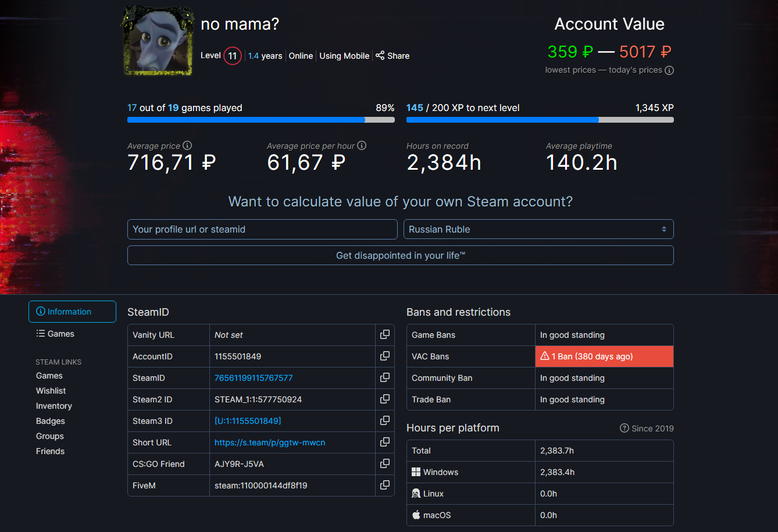This screenshot has height=532, width=778.
Task: Click info icon beside today's prices
Action: (x=669, y=70)
